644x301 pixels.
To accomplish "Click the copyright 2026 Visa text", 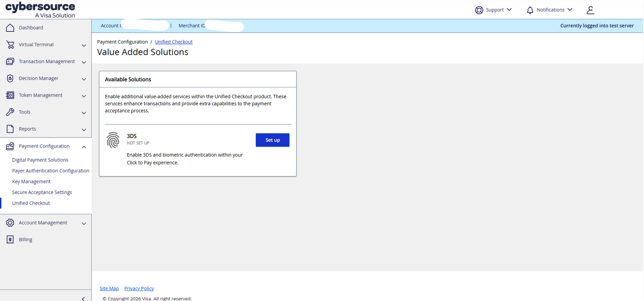I will (x=147, y=299).
